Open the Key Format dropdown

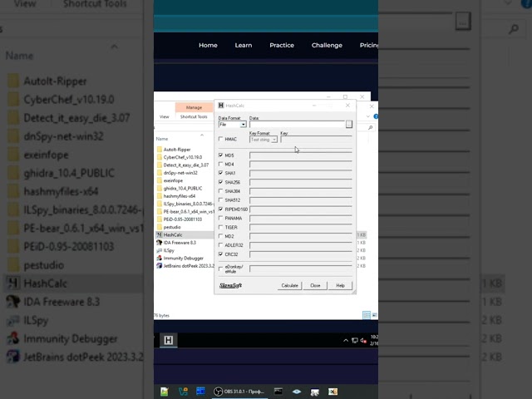click(x=274, y=140)
